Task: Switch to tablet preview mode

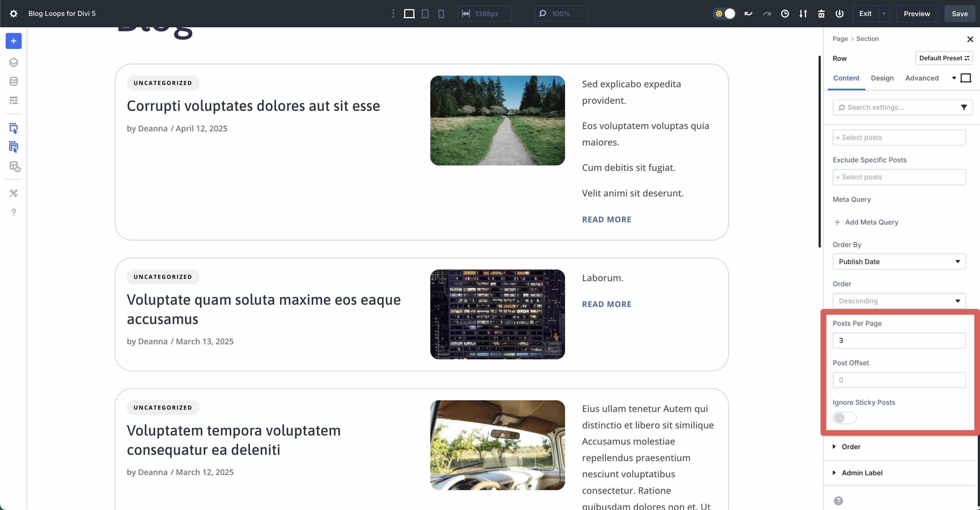Action: tap(425, 13)
